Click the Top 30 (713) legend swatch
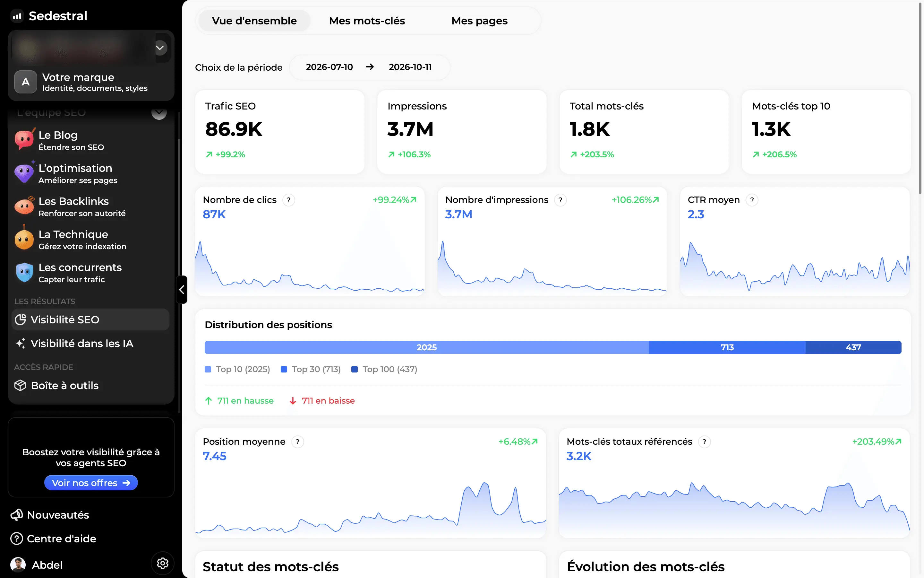 coord(284,369)
